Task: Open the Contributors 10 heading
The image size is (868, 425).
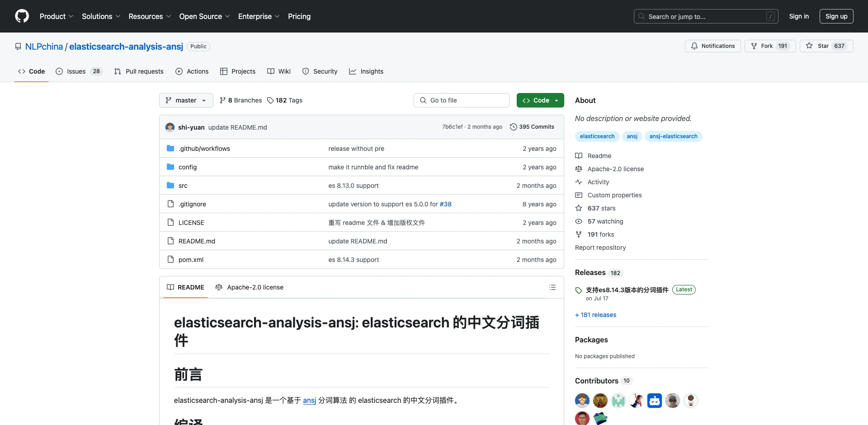Action: pos(603,381)
